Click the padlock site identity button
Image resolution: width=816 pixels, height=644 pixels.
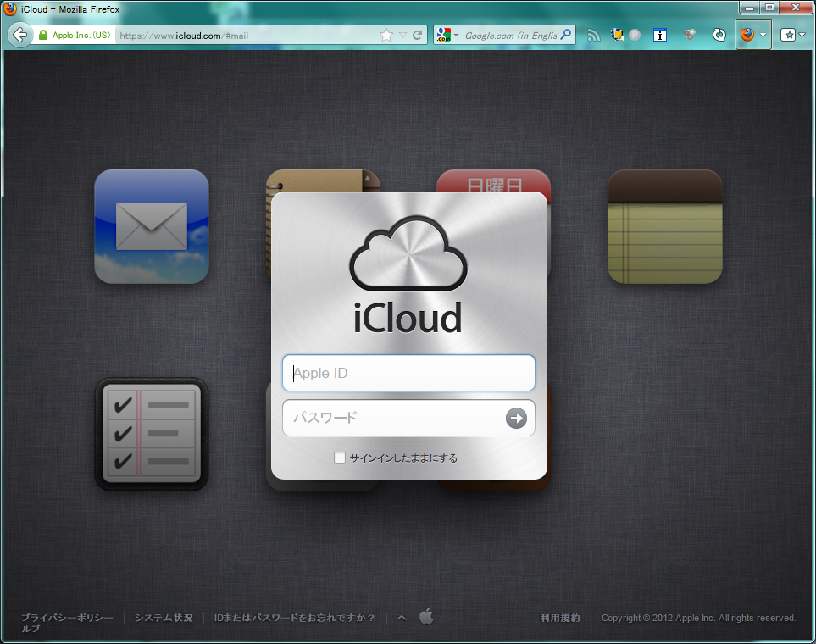point(43,35)
